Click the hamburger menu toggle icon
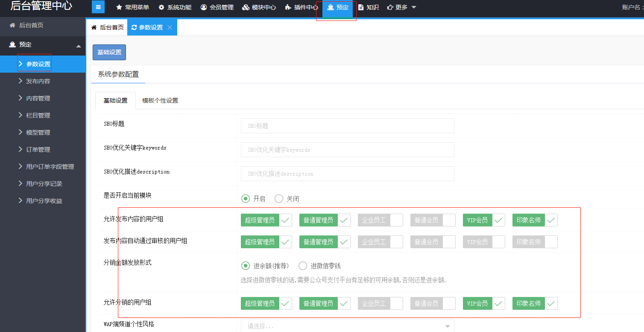 98,7
